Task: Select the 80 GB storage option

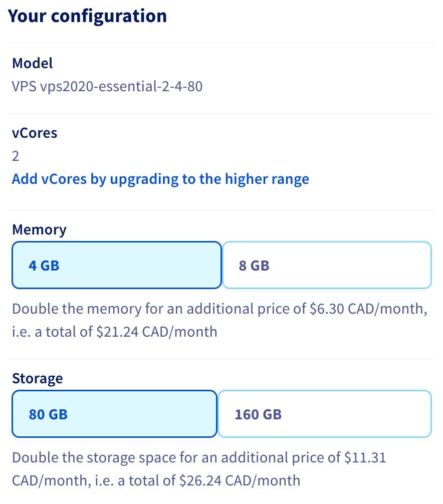Action: pos(114,414)
